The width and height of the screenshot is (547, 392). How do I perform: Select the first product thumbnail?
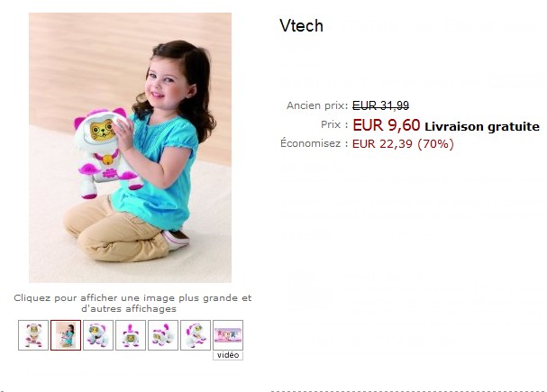pyautogui.click(x=33, y=335)
